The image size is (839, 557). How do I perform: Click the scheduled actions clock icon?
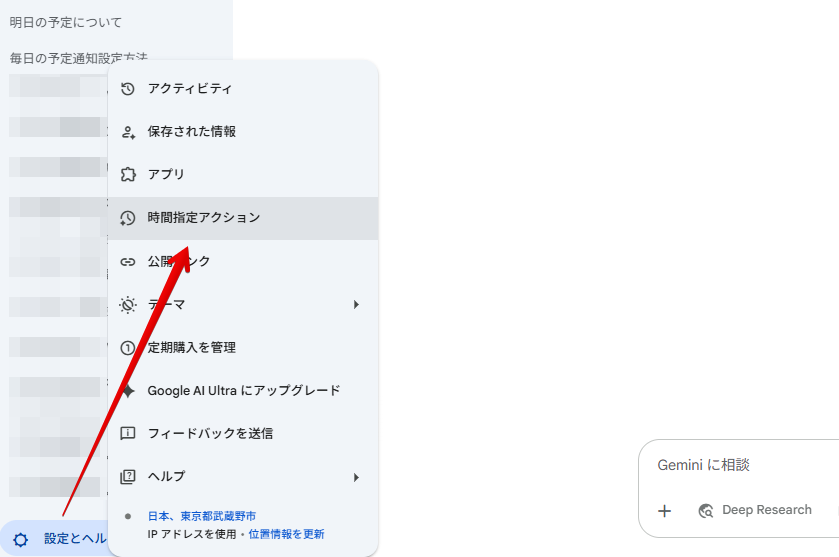coord(127,218)
